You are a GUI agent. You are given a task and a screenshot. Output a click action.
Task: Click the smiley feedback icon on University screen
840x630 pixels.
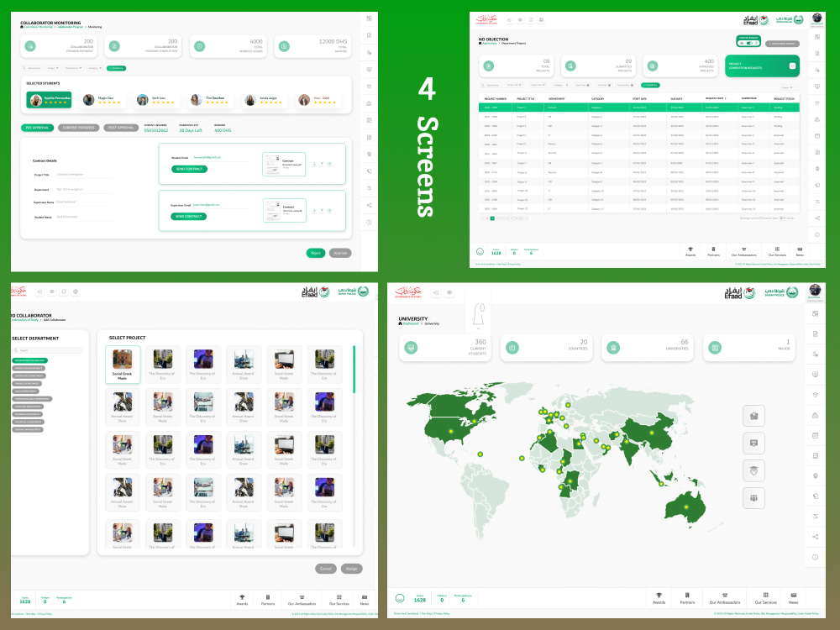[400, 598]
